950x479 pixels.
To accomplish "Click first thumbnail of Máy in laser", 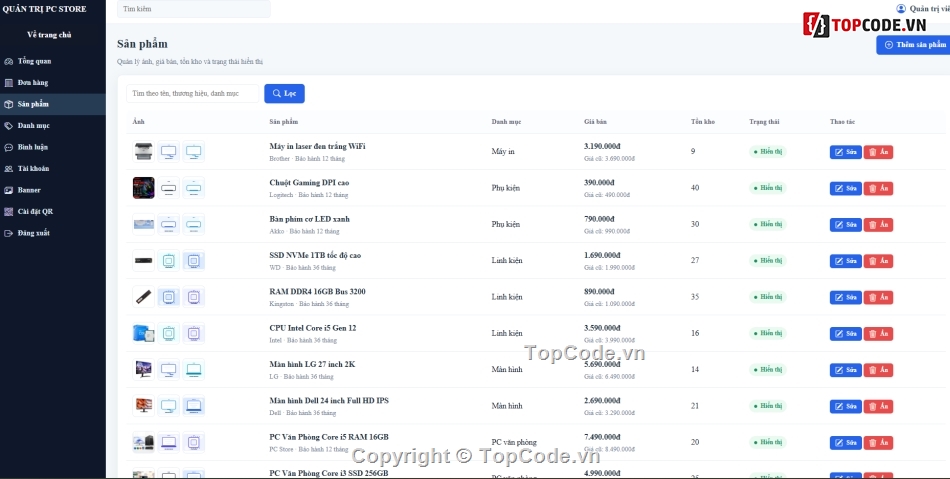I will (144, 151).
